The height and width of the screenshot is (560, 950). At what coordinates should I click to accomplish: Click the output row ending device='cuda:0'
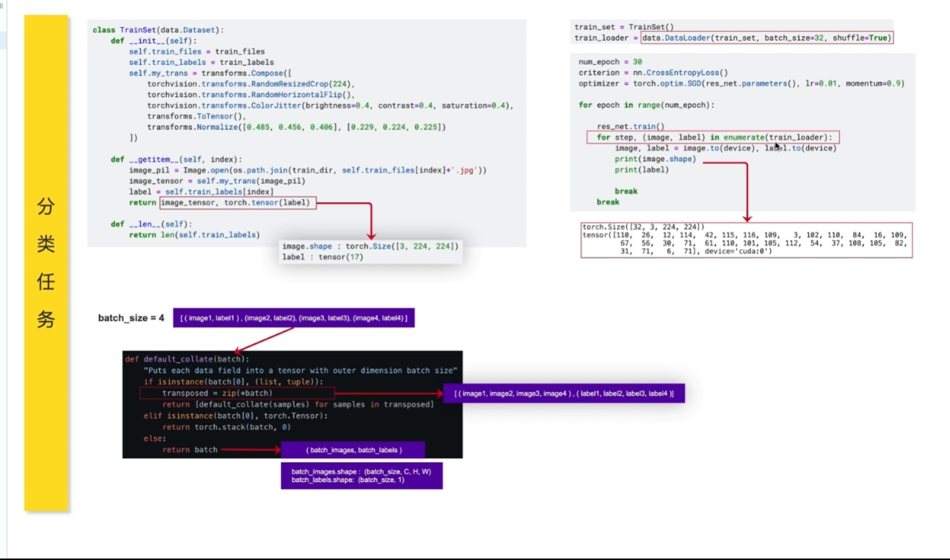click(696, 251)
